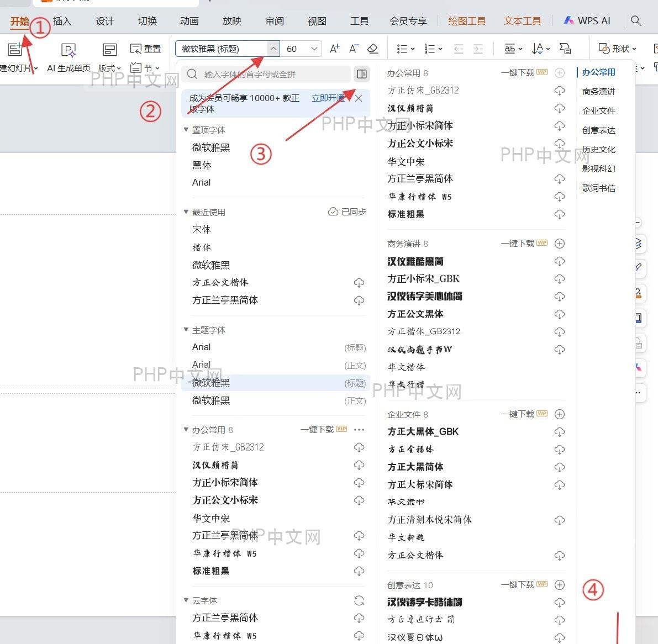658x644 pixels.
Task: Collapse the 最近使用 section
Action: (186, 212)
